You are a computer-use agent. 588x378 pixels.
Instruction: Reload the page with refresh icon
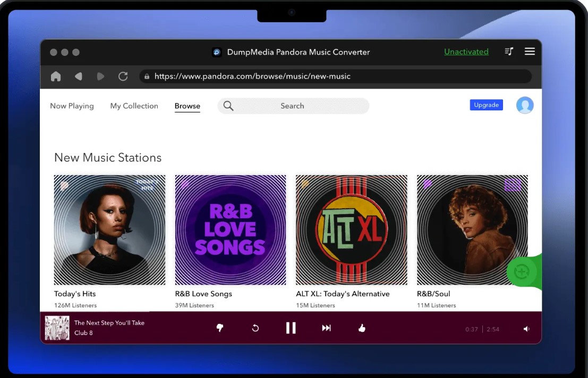(x=123, y=76)
